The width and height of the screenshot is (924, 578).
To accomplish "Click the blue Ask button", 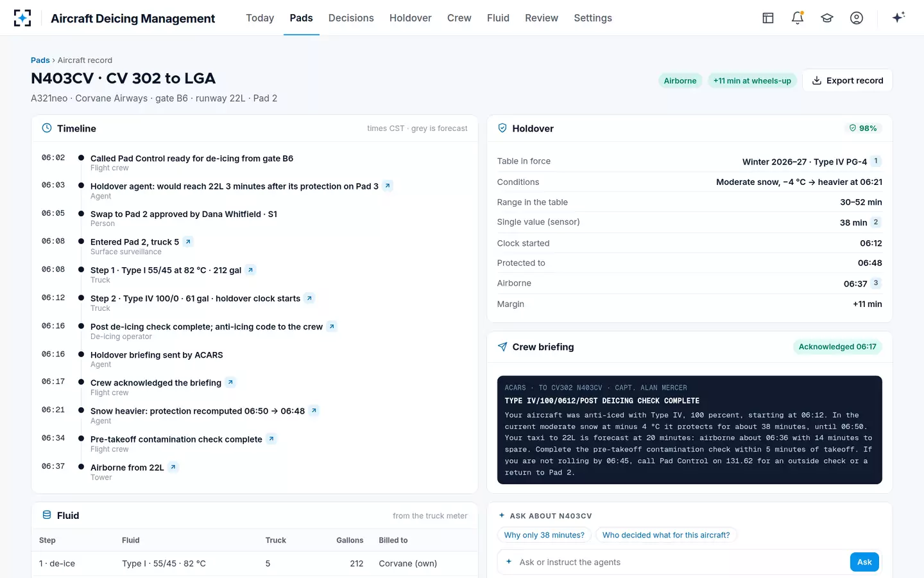I will 864,562.
